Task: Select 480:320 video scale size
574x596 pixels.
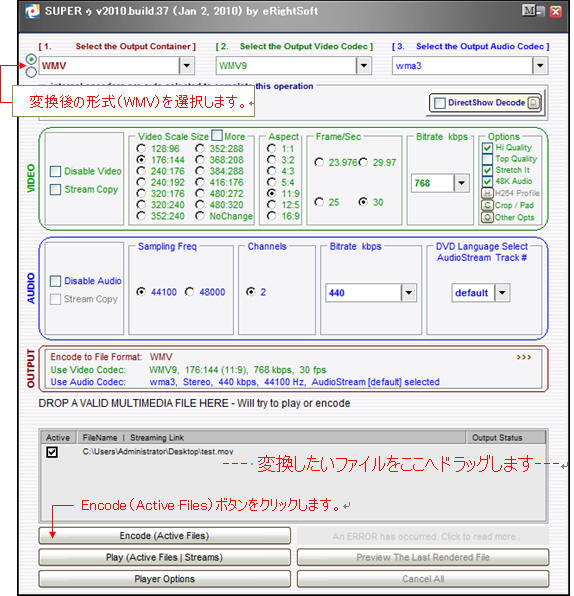Action: pos(200,205)
